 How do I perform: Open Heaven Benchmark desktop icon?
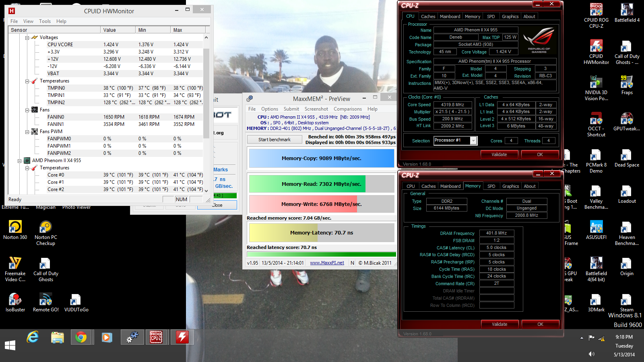[x=627, y=232]
